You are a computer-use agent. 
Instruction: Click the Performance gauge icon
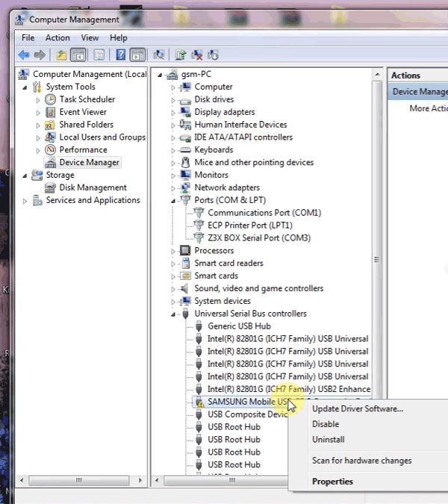50,150
